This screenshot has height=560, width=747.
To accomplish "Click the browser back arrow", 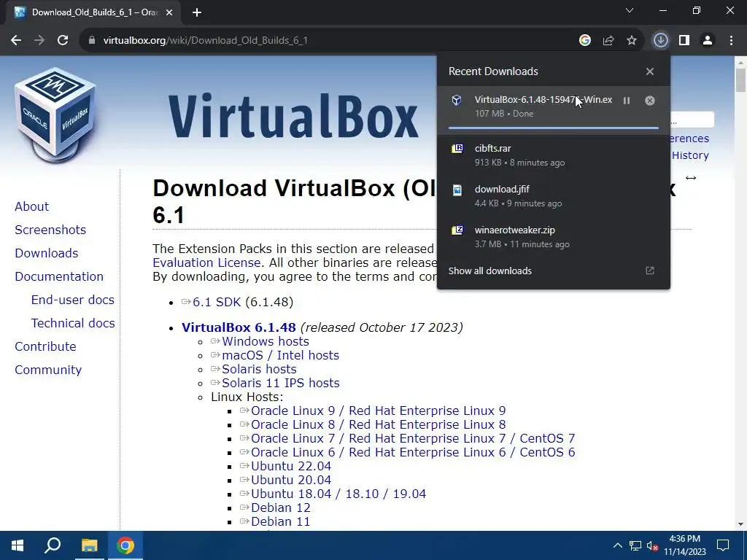I will [x=16, y=41].
